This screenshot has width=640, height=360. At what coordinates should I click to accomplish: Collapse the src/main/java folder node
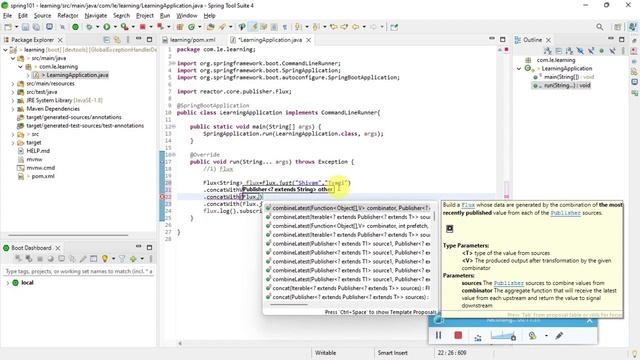(x=13, y=58)
